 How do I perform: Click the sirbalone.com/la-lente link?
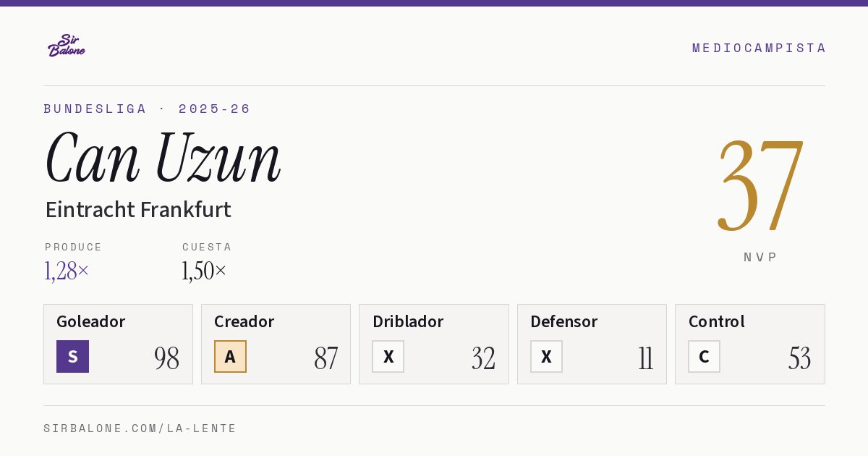140,428
